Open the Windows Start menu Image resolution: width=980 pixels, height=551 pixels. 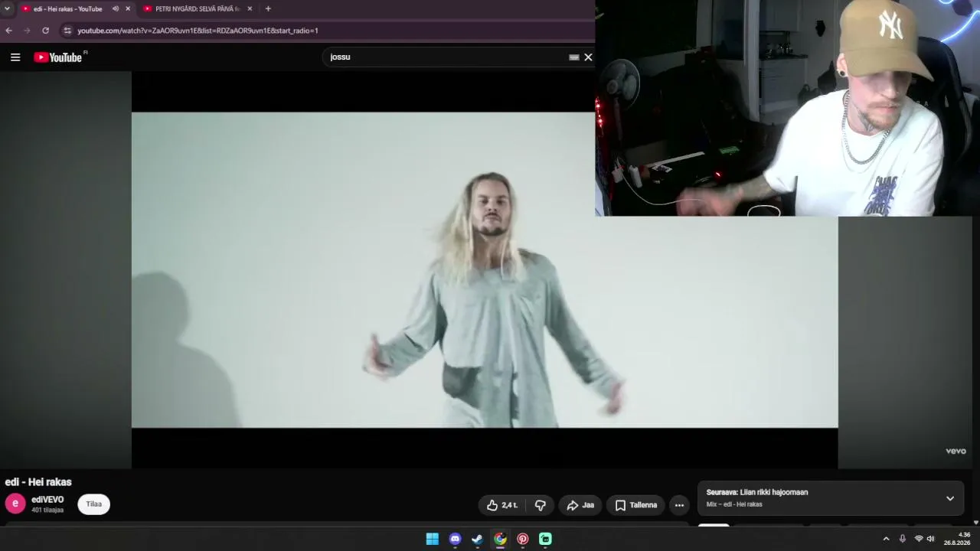click(x=433, y=539)
